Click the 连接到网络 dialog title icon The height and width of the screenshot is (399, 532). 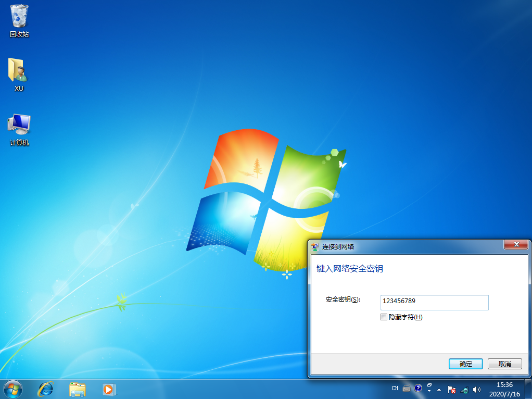315,246
